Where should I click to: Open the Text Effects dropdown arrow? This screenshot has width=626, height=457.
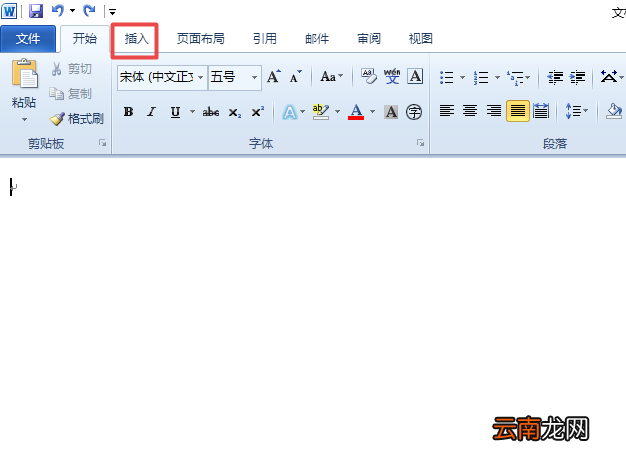(302, 112)
